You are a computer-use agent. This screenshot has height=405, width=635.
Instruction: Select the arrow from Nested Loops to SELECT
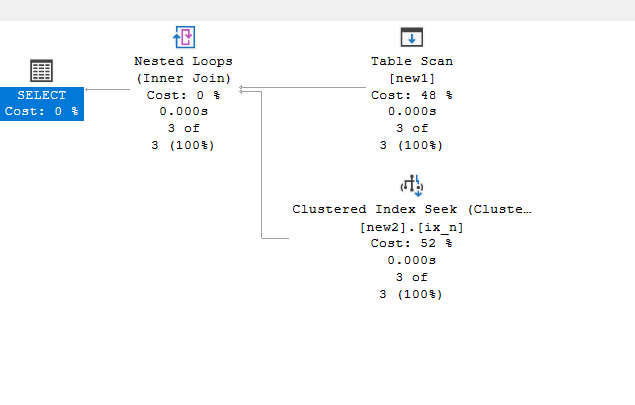(107, 90)
